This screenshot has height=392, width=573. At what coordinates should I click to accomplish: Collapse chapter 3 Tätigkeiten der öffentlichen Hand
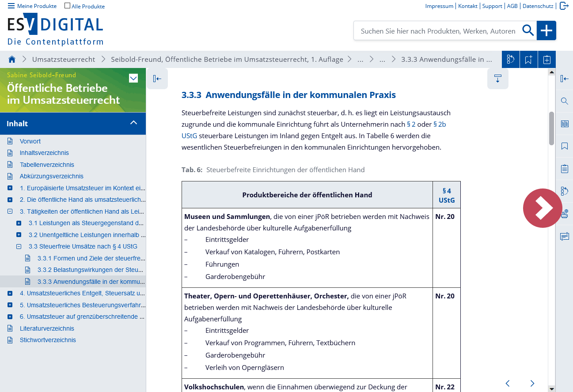coord(10,211)
